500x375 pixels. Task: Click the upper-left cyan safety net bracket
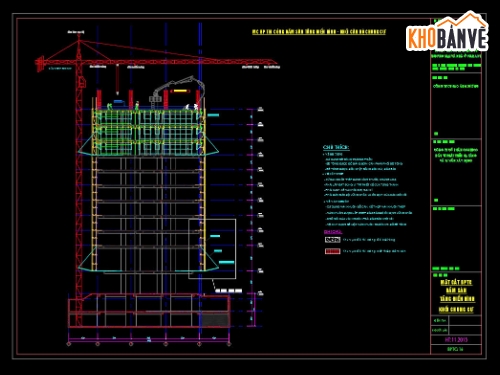(86, 146)
